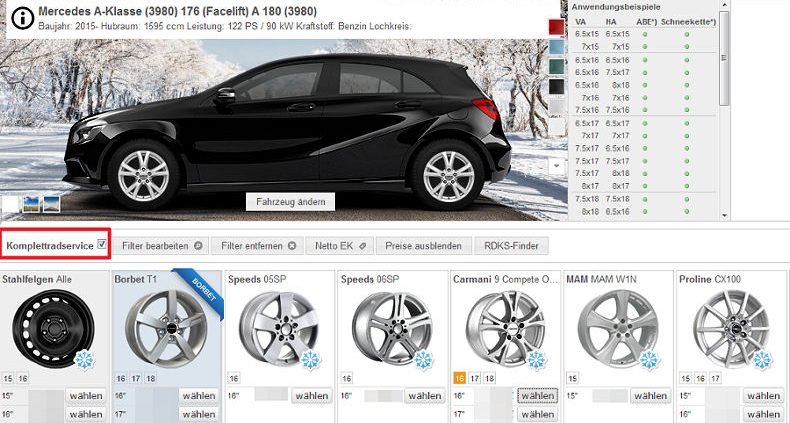Select size 18 tab under Borbet T1
This screenshot has height=423, width=790.
pyautogui.click(x=151, y=378)
